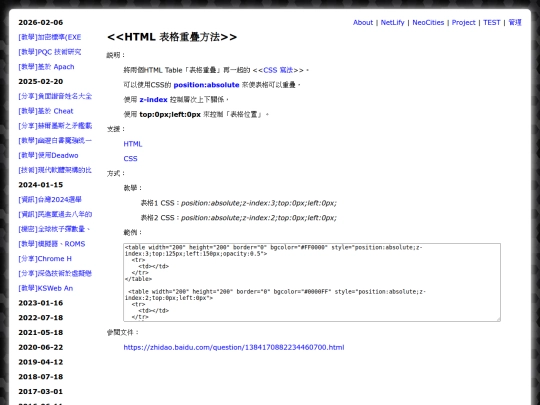Collapse the 2025-02-20 date group

[x=41, y=82]
